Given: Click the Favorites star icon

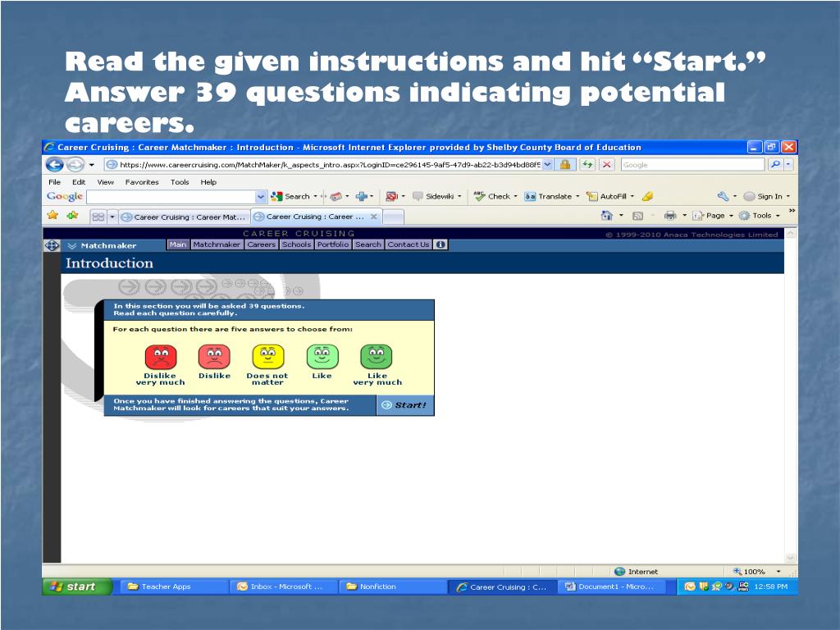Looking at the screenshot, I should (52, 216).
